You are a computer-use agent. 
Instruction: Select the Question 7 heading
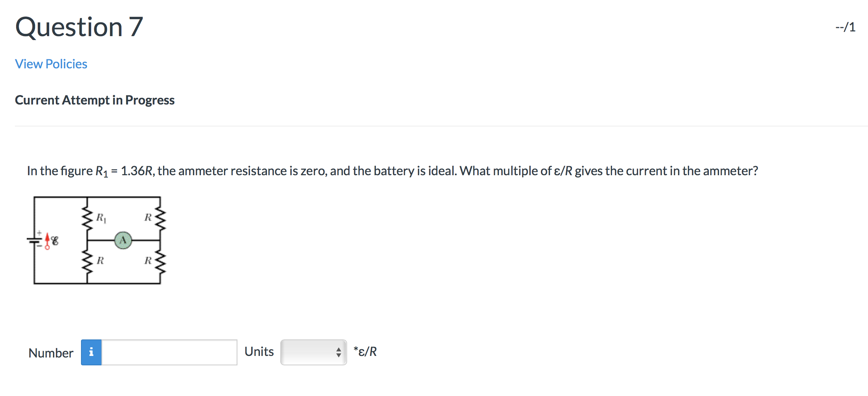[78, 26]
